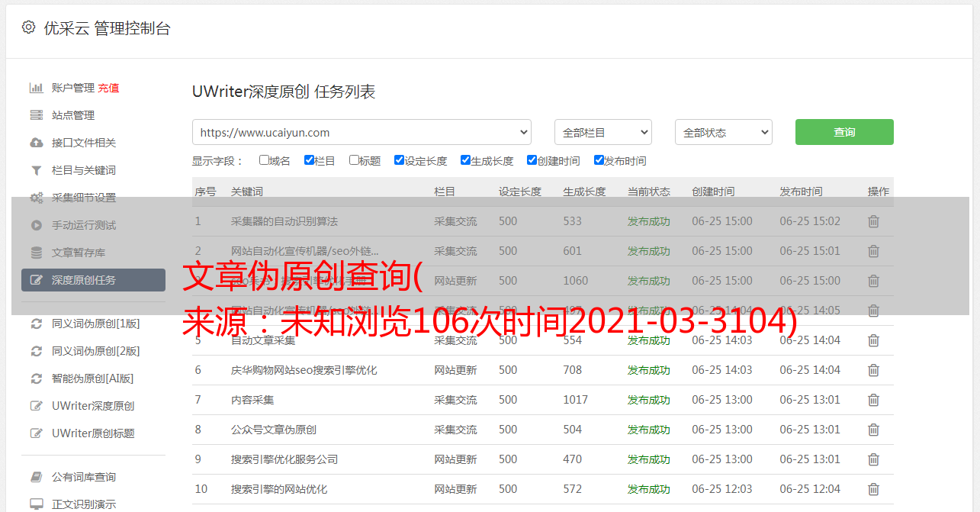This screenshot has height=512, width=980.
Task: Delete the 公众号文章伪原创 task
Action: click(874, 430)
